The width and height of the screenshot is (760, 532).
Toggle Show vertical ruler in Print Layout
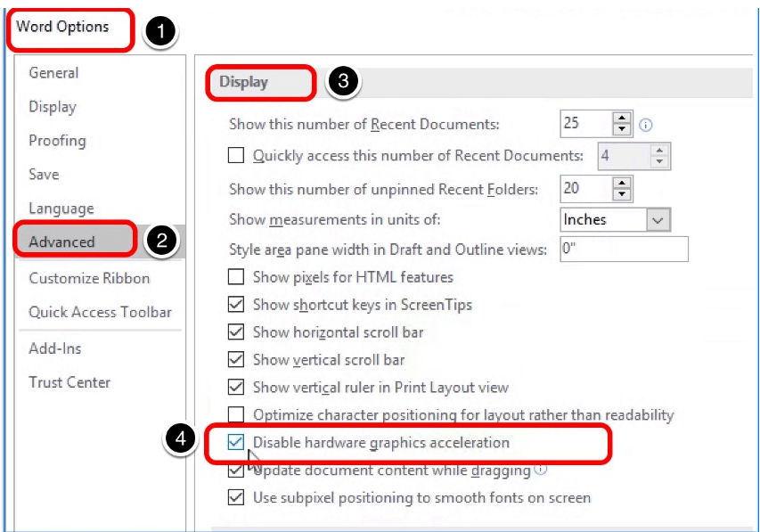pyautogui.click(x=236, y=387)
